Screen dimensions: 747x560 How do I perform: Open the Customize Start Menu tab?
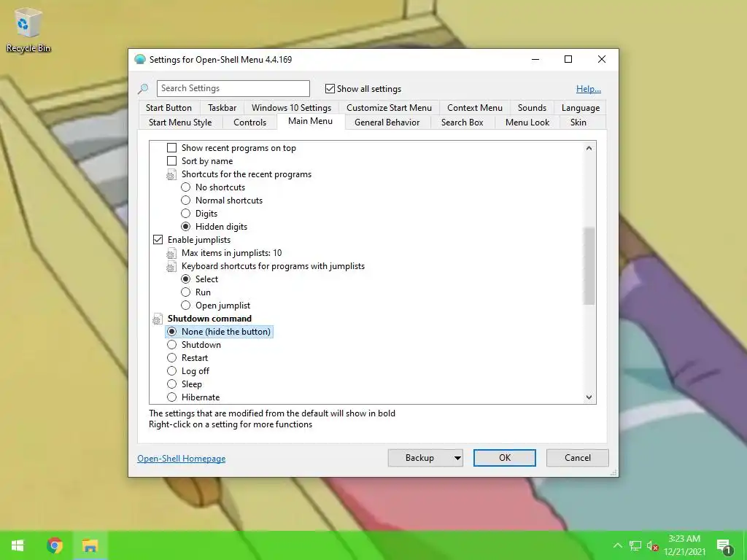389,108
